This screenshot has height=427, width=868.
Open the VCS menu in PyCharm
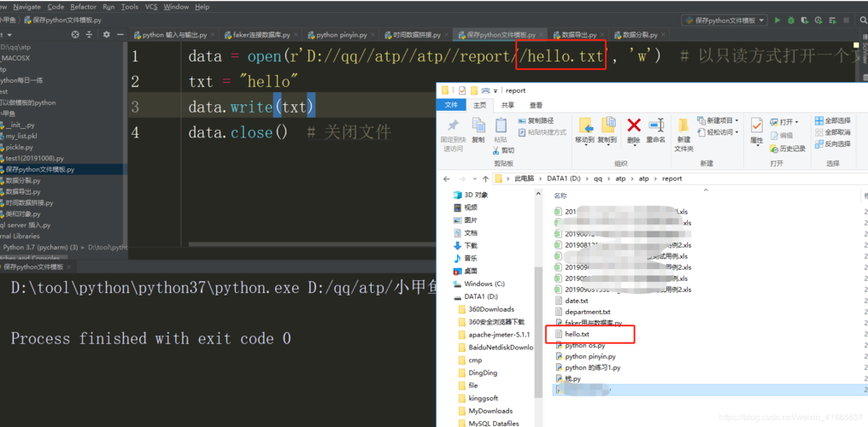pos(151,7)
